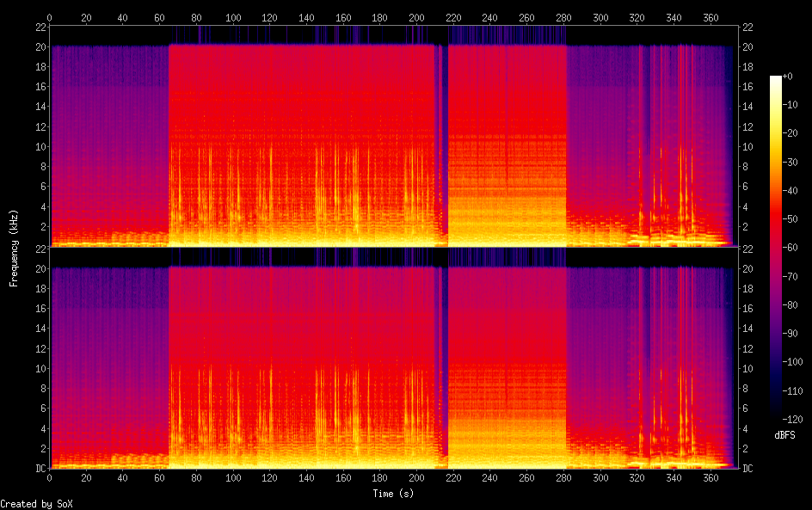Click the "+0" color scale value
812x510 pixels.
coord(788,76)
